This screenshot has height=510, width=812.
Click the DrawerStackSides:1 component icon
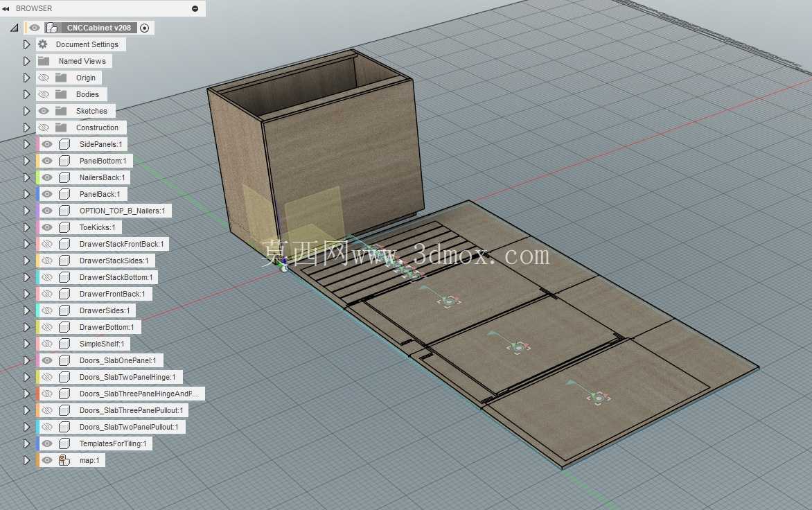(64, 261)
